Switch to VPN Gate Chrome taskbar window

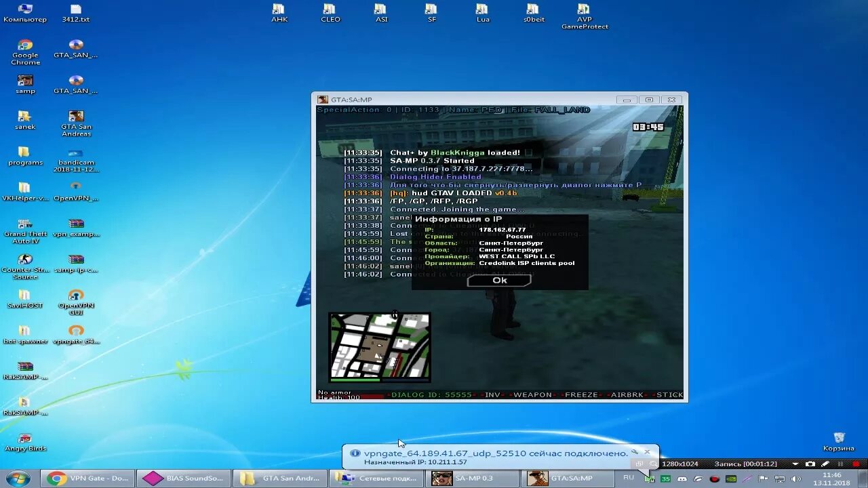87,478
